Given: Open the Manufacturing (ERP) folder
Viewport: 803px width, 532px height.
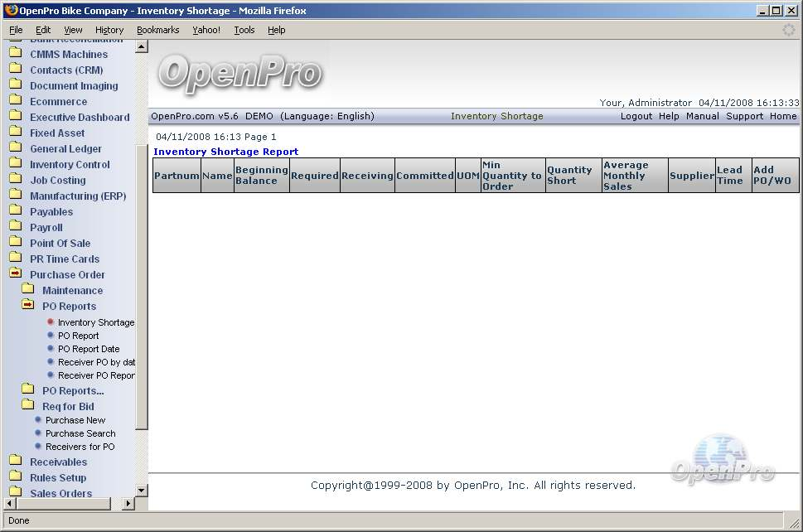Looking at the screenshot, I should click(x=78, y=196).
